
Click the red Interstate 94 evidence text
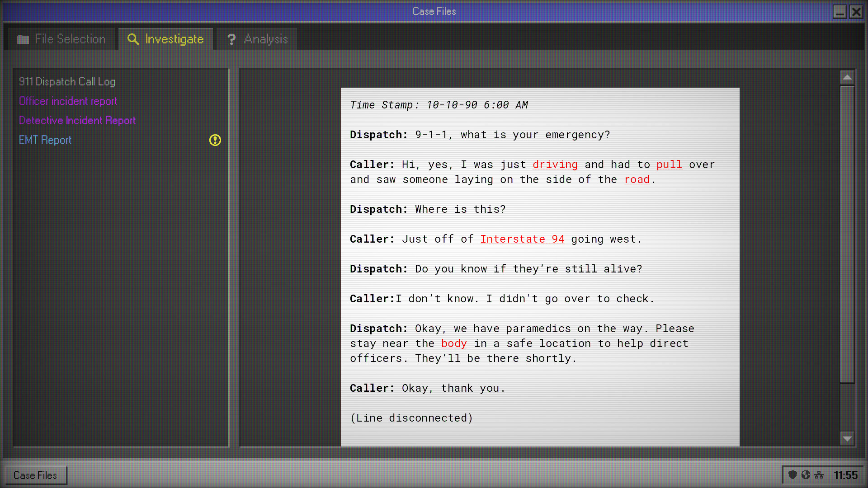522,239
